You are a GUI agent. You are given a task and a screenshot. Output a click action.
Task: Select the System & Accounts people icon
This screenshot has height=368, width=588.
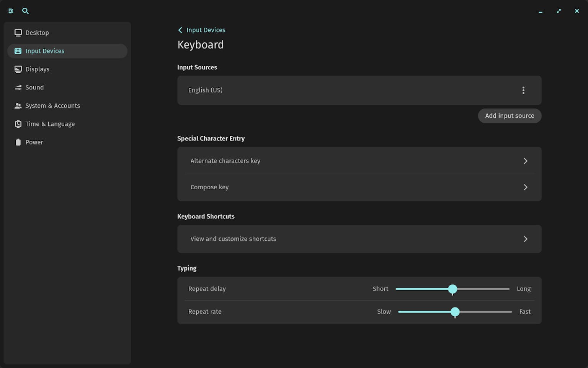(x=18, y=105)
